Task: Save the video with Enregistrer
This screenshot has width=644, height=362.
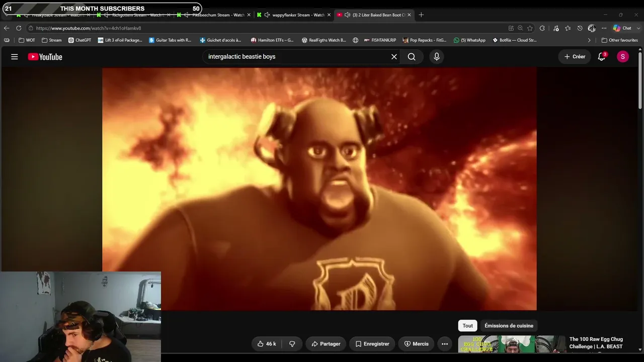Action: (x=372, y=344)
